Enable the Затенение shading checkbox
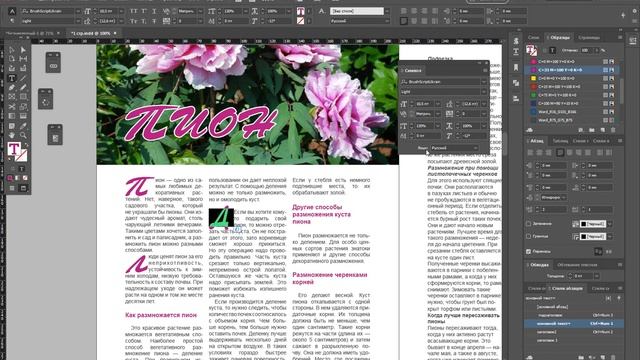The width and height of the screenshot is (640, 360). click(x=529, y=224)
